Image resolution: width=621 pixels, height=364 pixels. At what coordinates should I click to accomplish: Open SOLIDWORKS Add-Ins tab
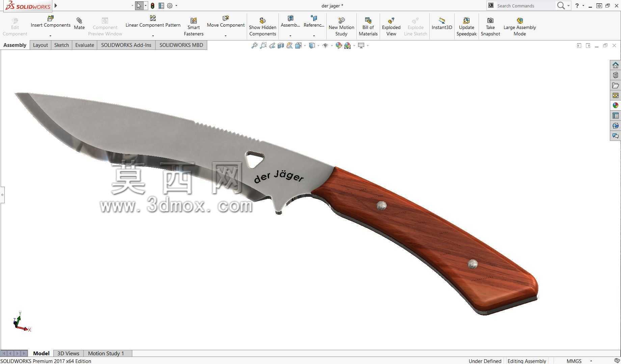click(x=126, y=45)
